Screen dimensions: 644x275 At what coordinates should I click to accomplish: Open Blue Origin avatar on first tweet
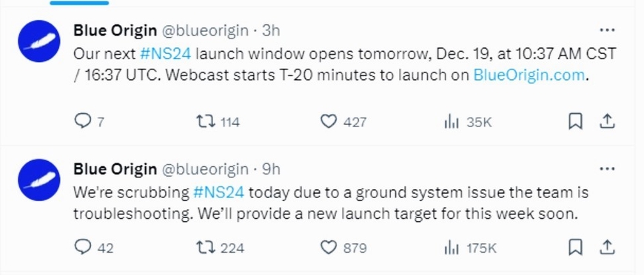[x=39, y=41]
